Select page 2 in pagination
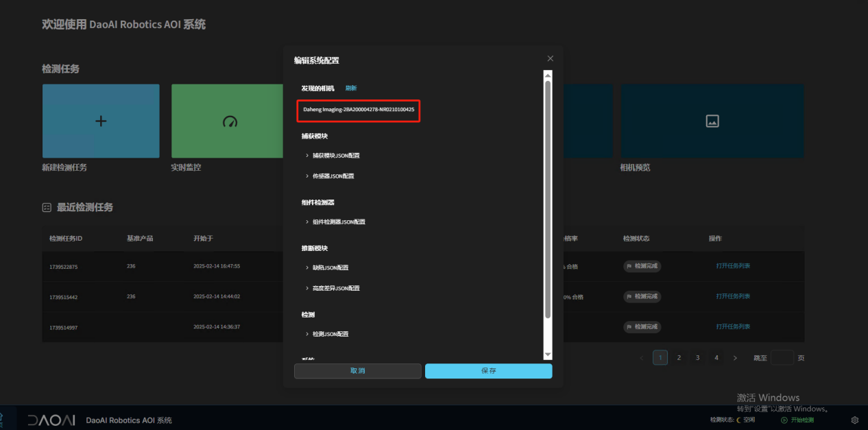This screenshot has height=430, width=868. 679,358
